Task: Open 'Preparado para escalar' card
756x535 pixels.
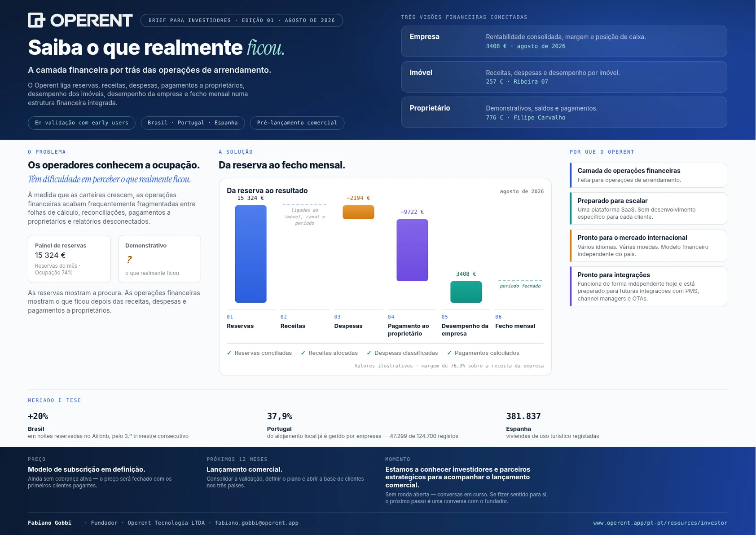Action: coord(648,208)
